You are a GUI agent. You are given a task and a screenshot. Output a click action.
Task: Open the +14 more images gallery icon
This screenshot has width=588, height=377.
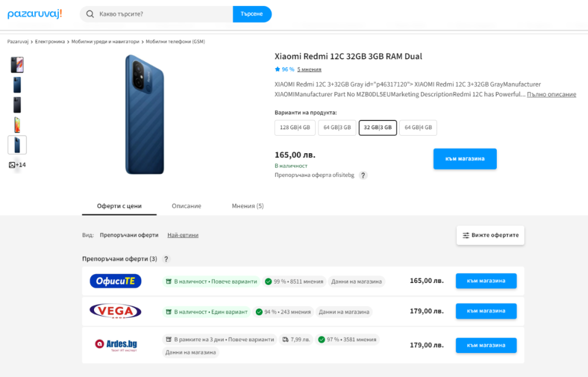coord(17,165)
